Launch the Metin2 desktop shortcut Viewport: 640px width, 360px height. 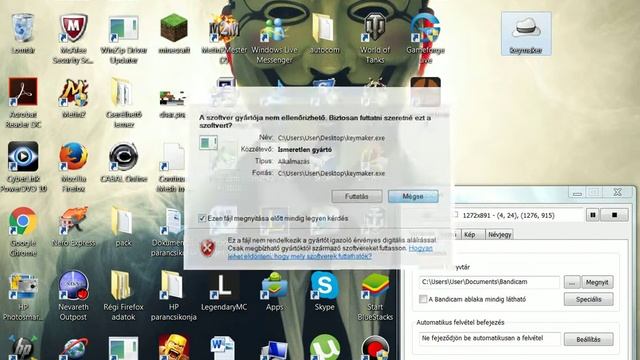73,98
